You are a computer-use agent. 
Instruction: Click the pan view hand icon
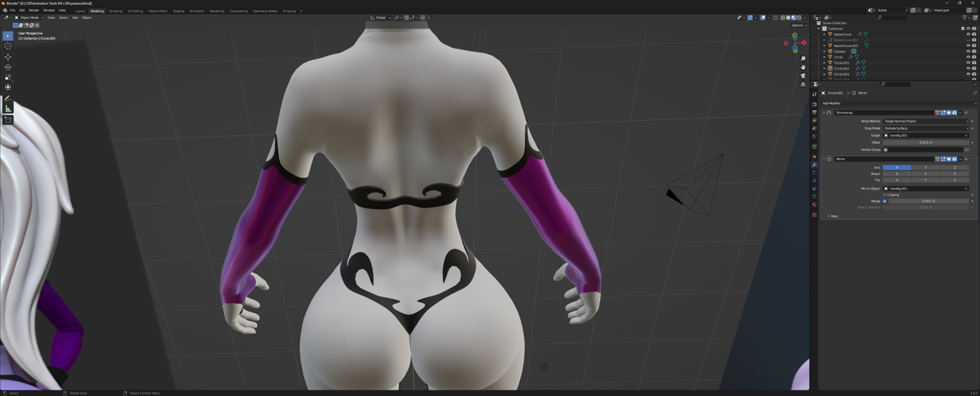(803, 67)
